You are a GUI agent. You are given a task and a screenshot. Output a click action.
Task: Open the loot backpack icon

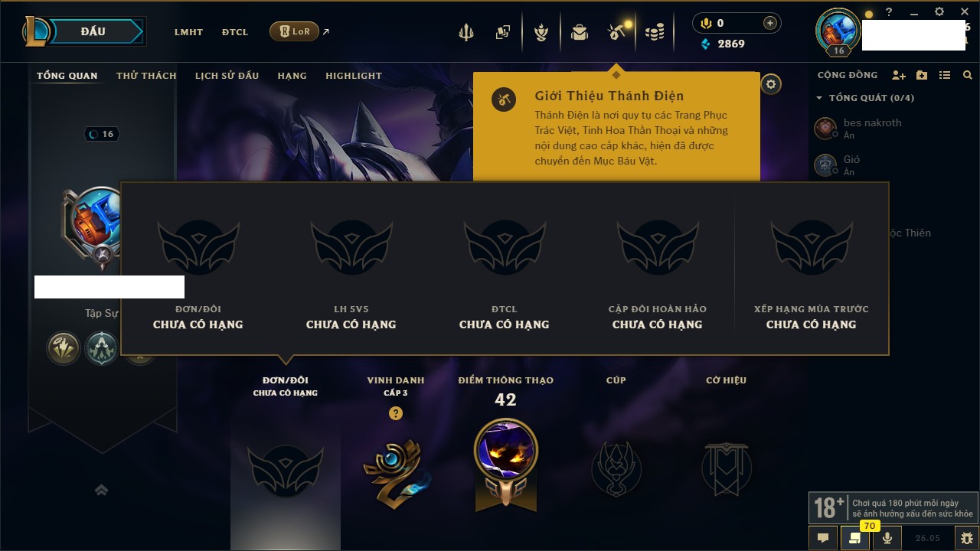[580, 32]
